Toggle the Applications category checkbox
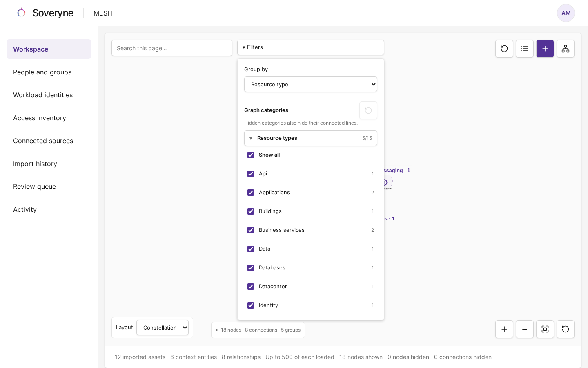This screenshot has width=588, height=368. pos(251,193)
